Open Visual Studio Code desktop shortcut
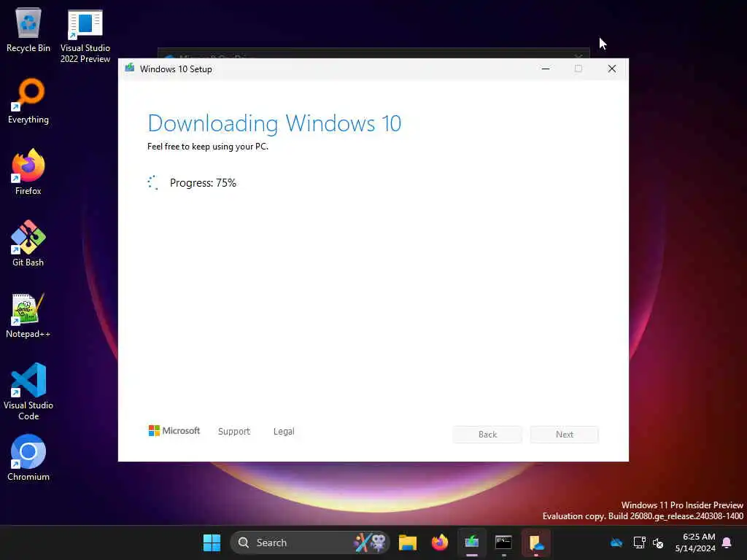This screenshot has height=560, width=747. pos(28,392)
